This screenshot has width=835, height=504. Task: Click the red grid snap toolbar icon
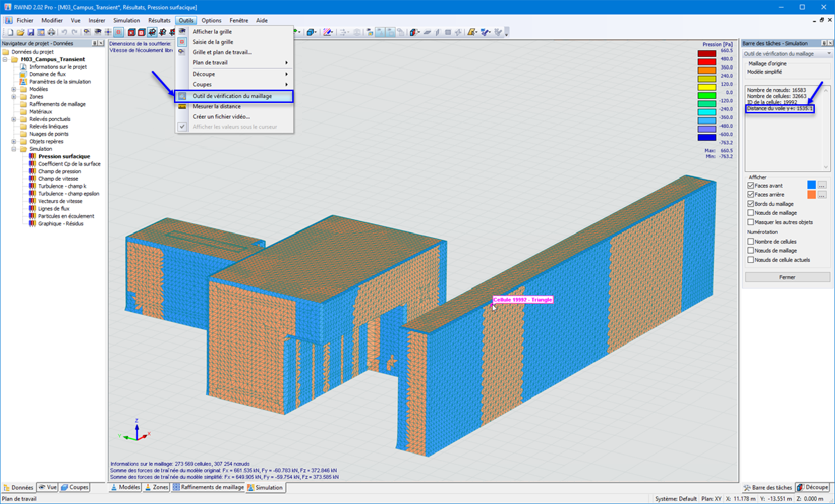[x=119, y=32]
